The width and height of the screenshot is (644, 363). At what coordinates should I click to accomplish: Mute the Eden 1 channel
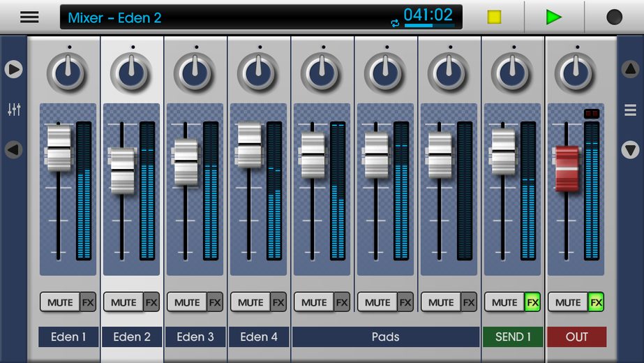pos(60,302)
